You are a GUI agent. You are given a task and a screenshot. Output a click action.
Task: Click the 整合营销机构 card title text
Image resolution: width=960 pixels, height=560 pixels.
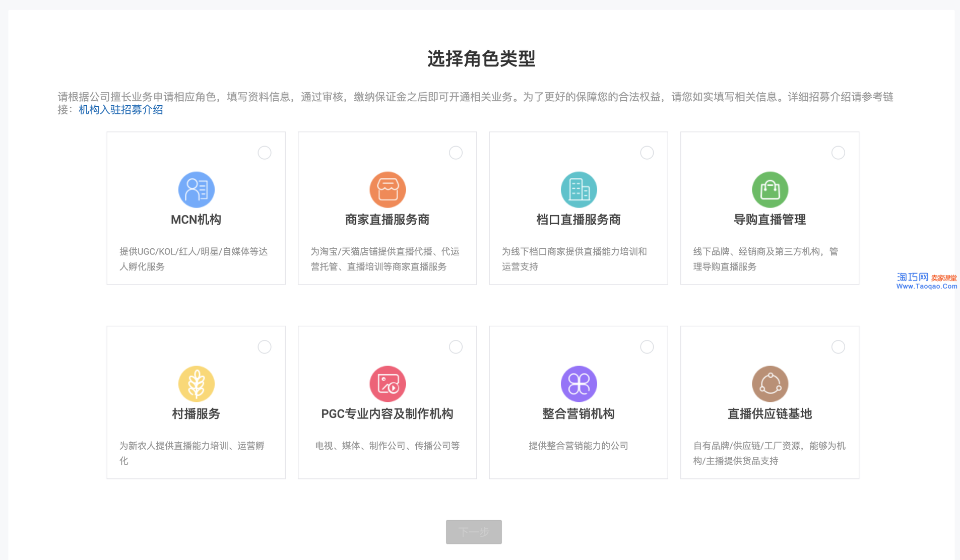point(578,414)
